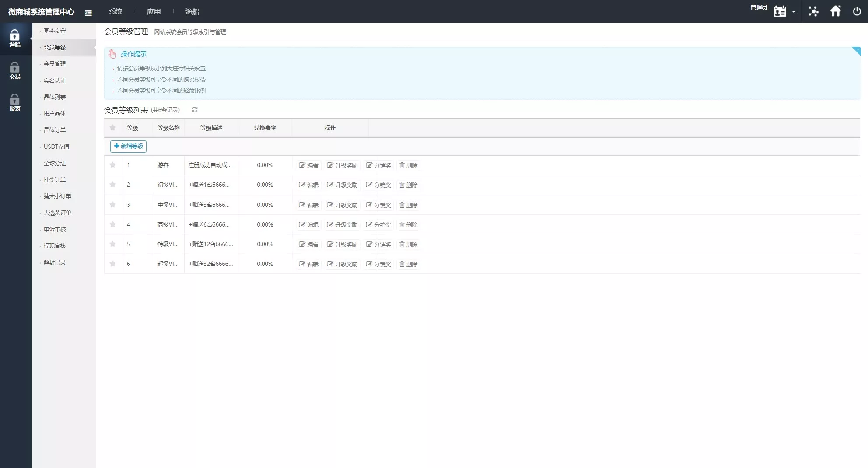Open the 应用 top menu
868x468 pixels.
pos(154,12)
